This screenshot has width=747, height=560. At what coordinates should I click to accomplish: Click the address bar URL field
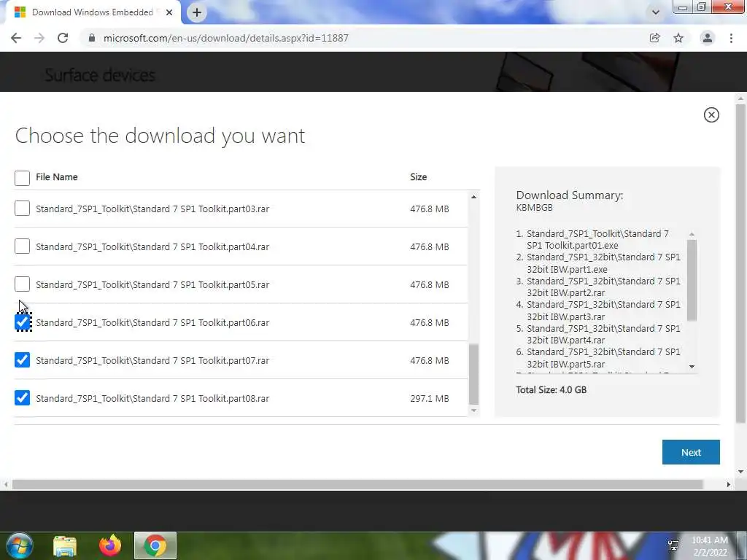[367, 38]
